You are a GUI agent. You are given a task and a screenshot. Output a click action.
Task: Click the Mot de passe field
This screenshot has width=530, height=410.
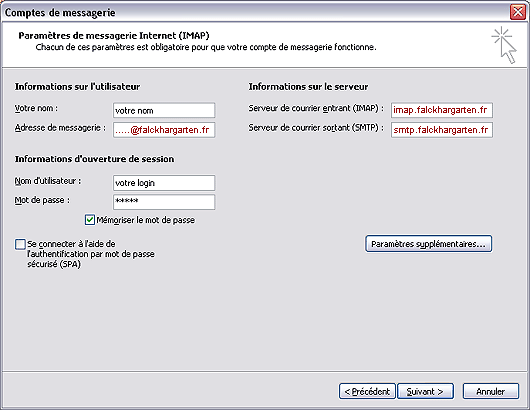(x=164, y=202)
